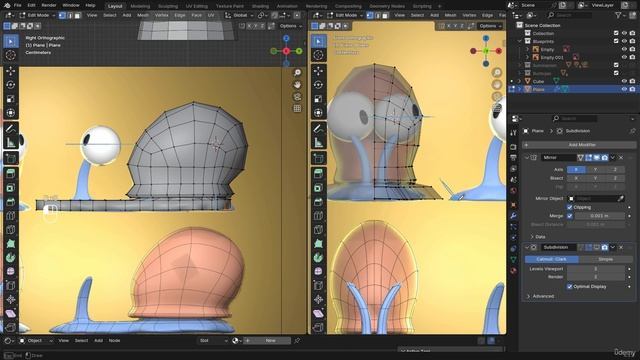Uncheck the Blueprints collection exclude checkbox
640x360 pixels.
[616, 41]
